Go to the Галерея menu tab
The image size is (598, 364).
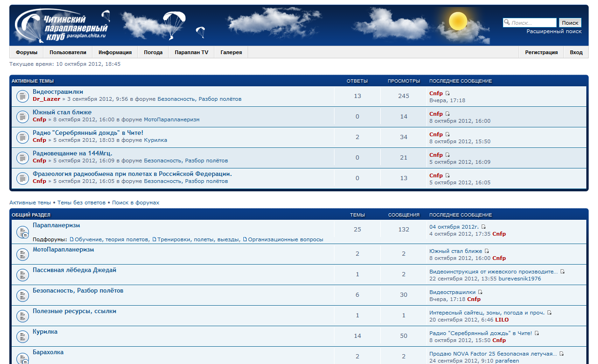231,52
